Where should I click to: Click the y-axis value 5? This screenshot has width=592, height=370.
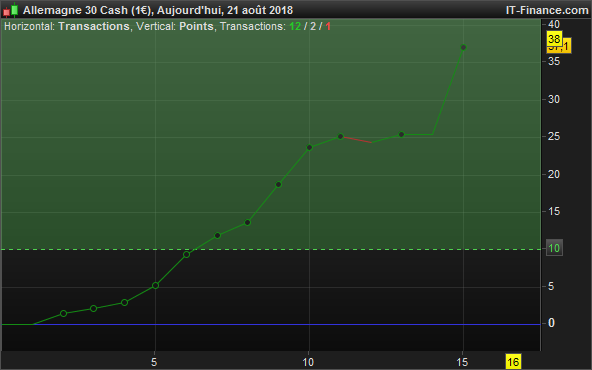pos(551,287)
